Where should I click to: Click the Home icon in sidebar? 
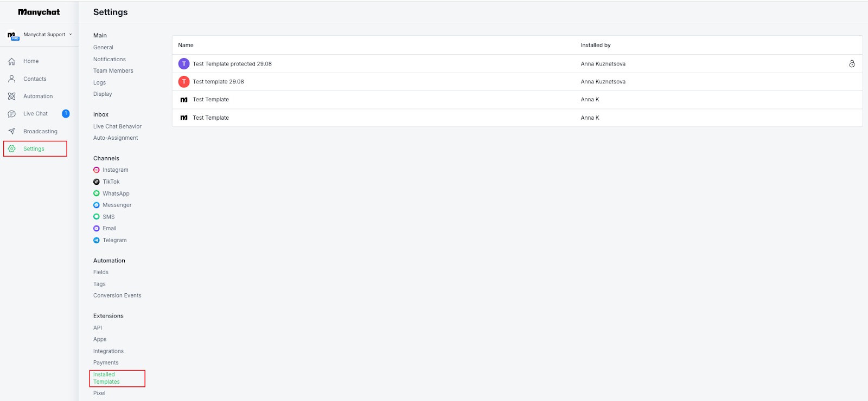pyautogui.click(x=11, y=61)
